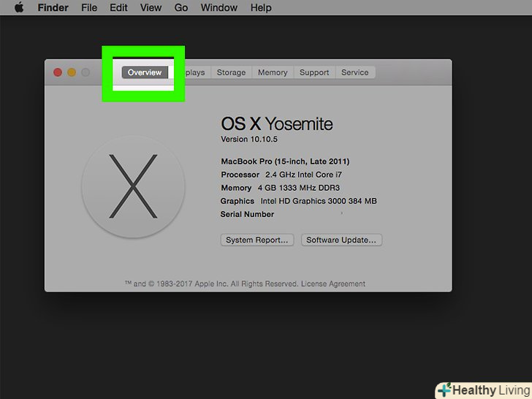The height and width of the screenshot is (399, 532).
Task: Switch to the Service tab
Action: 355,72
